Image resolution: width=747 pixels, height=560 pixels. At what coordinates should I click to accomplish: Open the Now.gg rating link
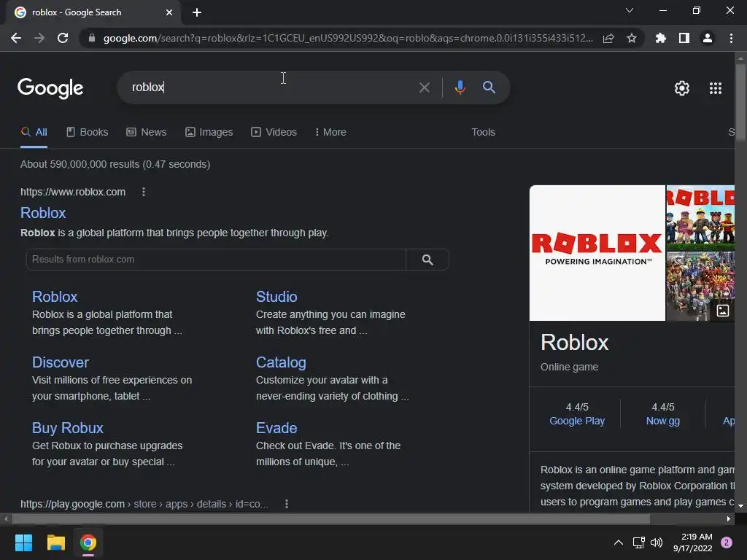(662, 421)
